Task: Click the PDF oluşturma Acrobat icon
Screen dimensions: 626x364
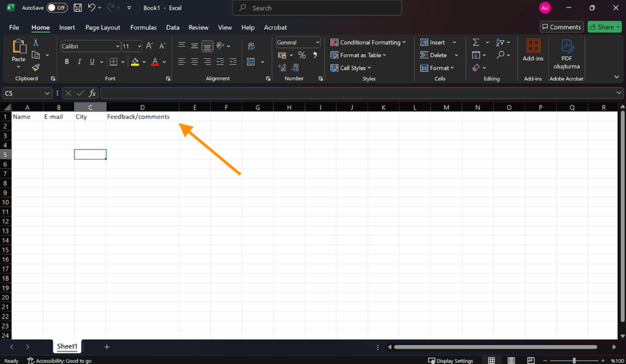Action: pos(566,53)
